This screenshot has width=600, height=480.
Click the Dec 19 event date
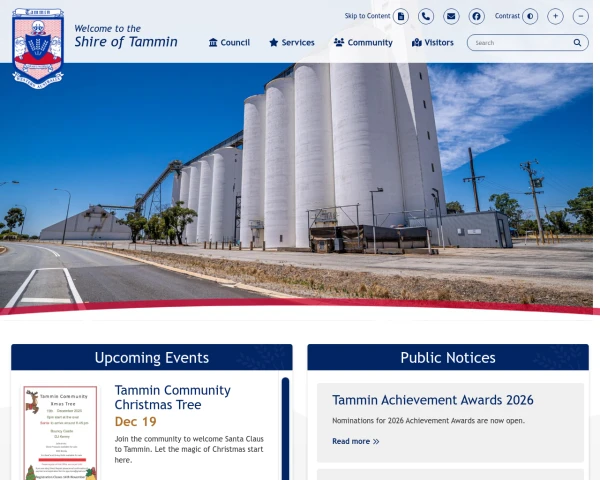[135, 422]
